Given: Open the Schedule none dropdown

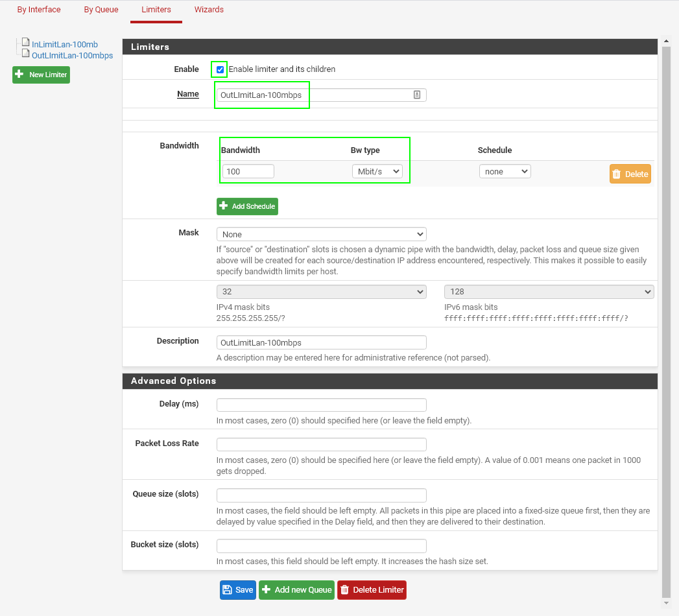Looking at the screenshot, I should (x=505, y=171).
